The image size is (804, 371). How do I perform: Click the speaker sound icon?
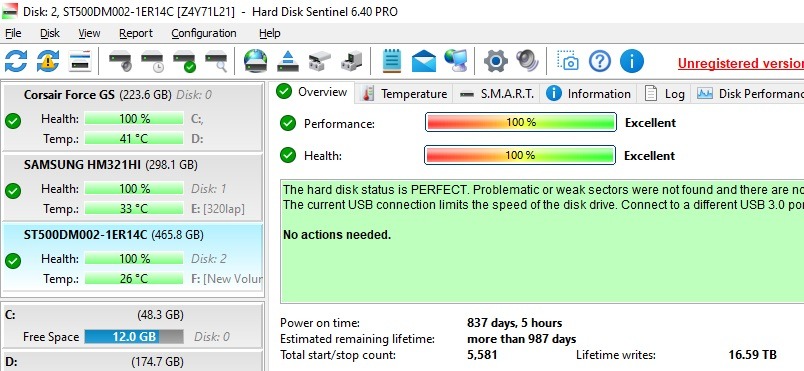pos(528,61)
